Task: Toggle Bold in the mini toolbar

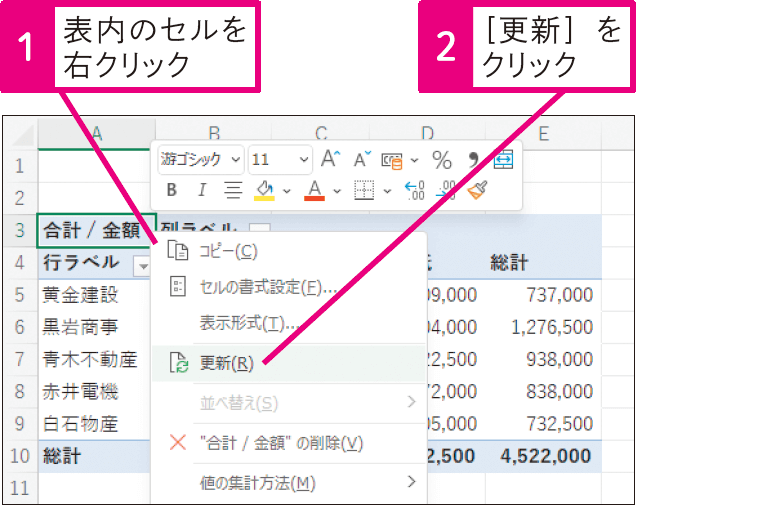Action: (x=171, y=190)
